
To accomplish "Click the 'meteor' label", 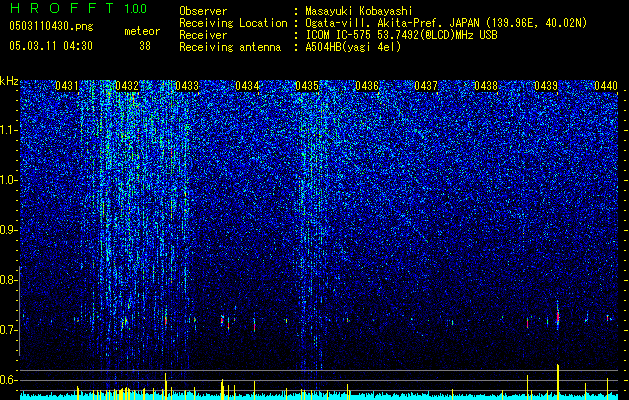I will (142, 31).
